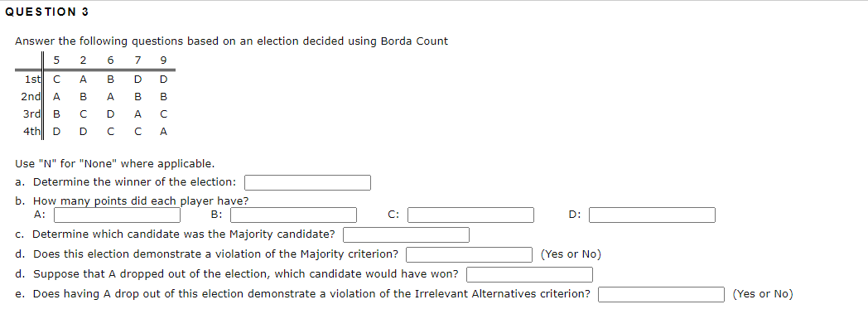Image resolution: width=868 pixels, height=314 pixels.
Task: Click the 1st row label in table
Action: [x=31, y=80]
